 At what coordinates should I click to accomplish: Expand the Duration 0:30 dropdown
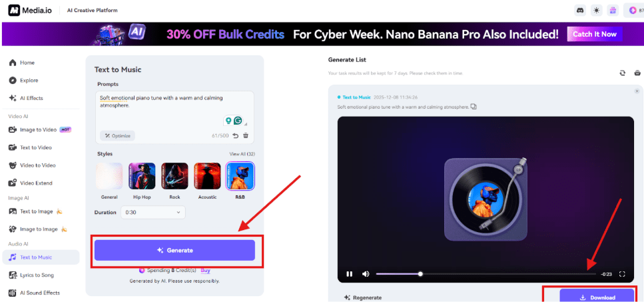153,213
